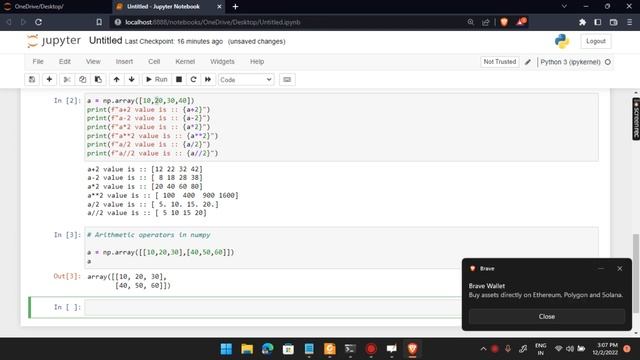Restart the kernel with the circular arrow icon

coord(193,80)
